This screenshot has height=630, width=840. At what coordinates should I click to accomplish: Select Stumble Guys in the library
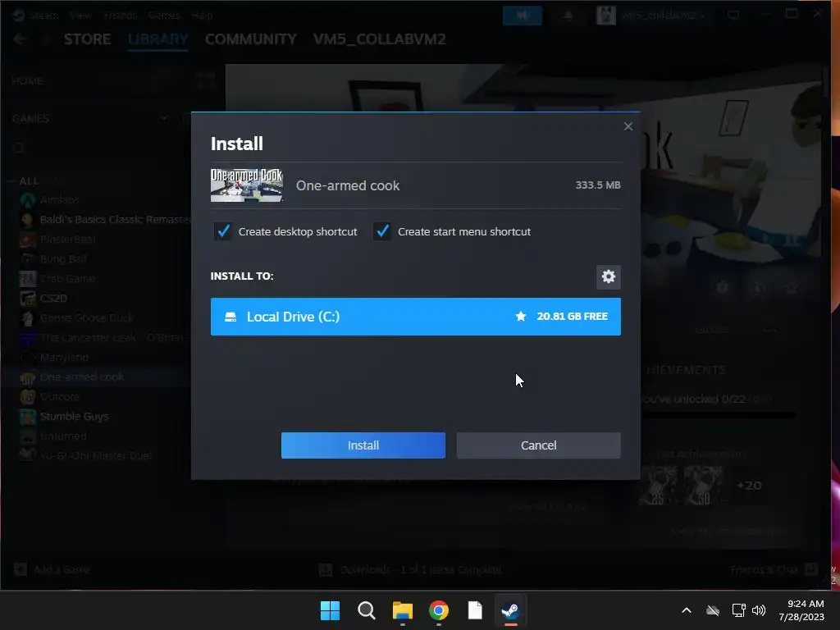point(74,416)
